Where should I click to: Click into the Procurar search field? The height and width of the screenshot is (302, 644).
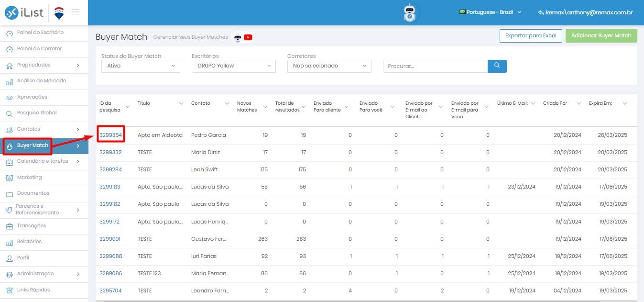(435, 66)
